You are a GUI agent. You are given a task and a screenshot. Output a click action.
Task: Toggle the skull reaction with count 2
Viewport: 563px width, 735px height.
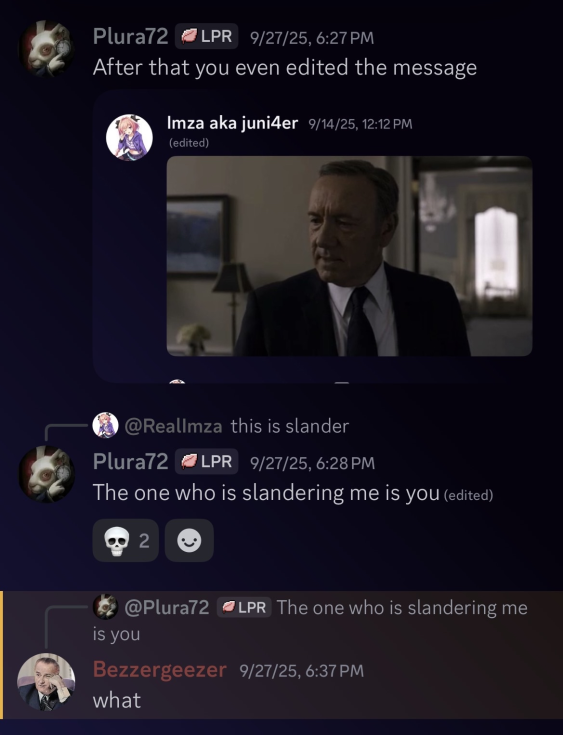point(126,540)
